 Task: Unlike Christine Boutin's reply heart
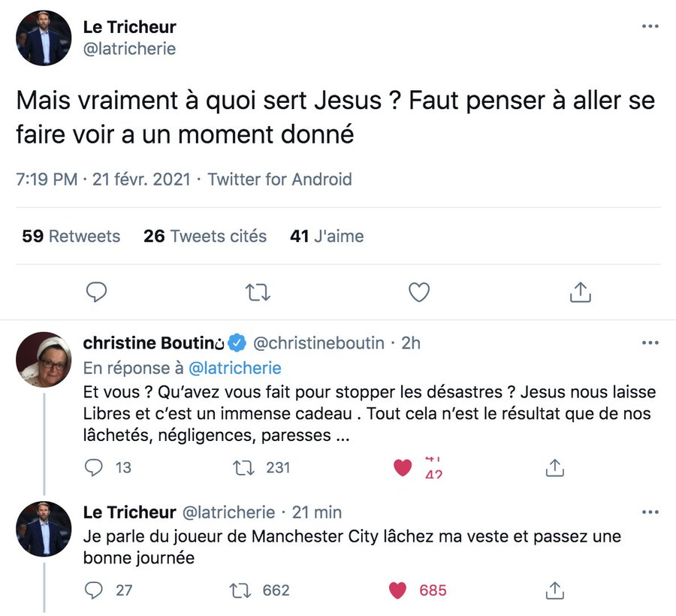click(x=403, y=468)
